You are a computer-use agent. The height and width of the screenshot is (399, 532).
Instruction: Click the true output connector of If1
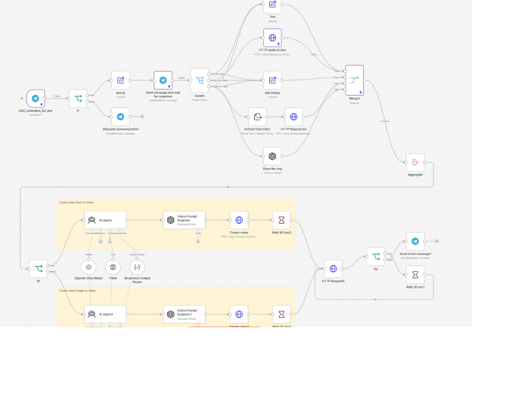point(48,265)
